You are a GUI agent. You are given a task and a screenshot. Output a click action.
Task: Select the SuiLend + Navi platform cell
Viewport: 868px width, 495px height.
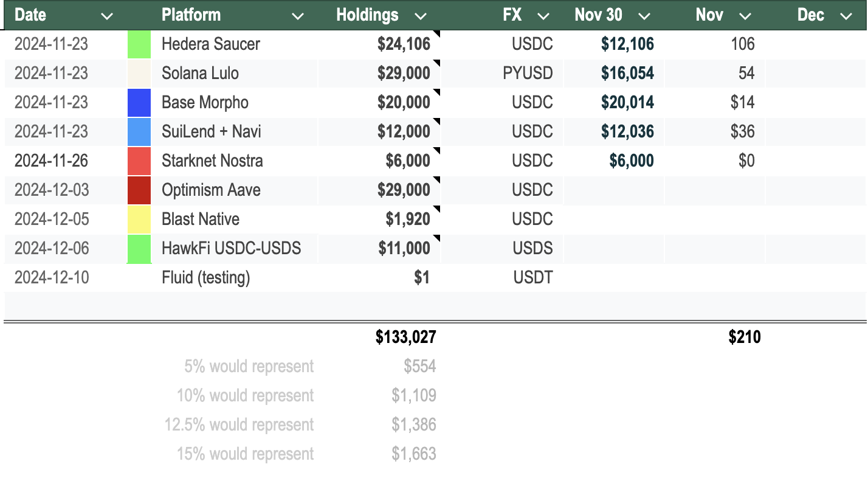point(234,131)
